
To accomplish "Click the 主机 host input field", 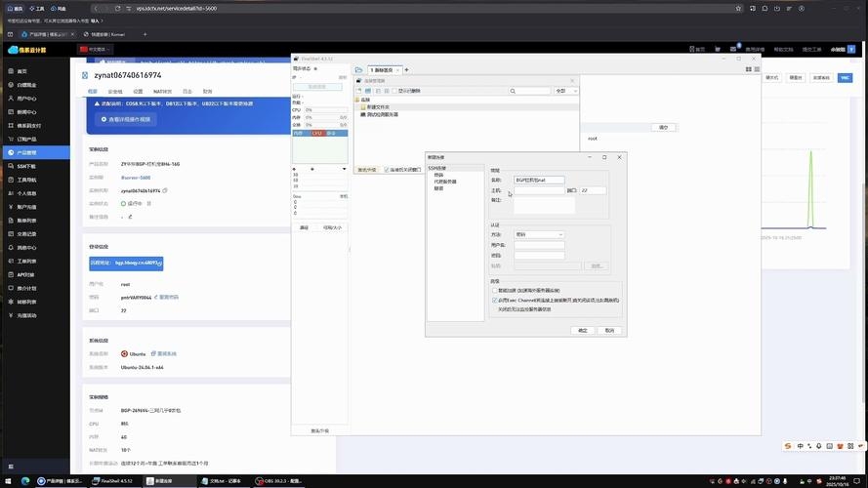I will click(x=539, y=190).
